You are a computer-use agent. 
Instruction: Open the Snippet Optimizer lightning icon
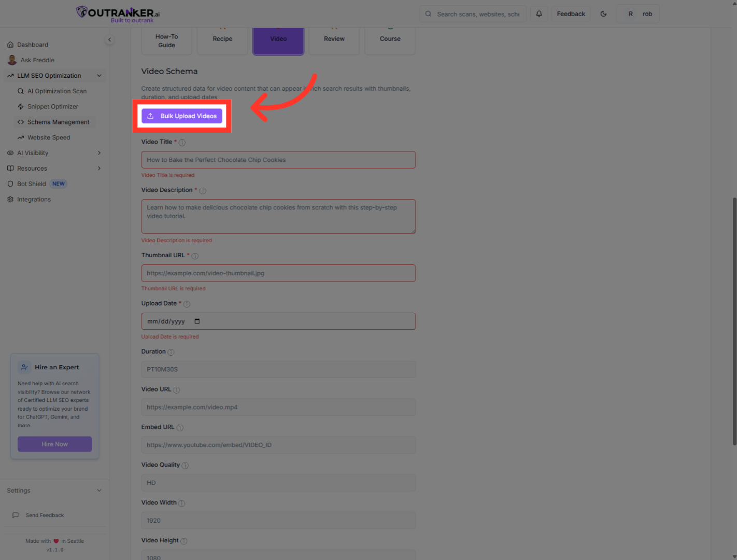tap(21, 106)
